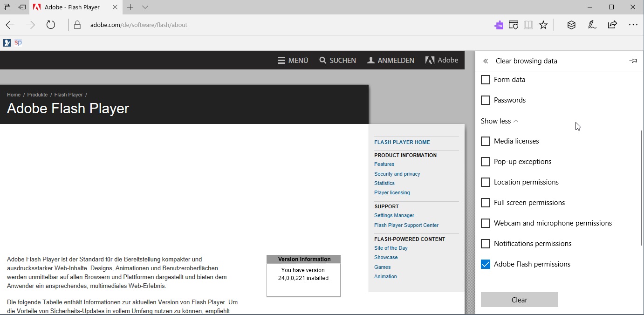644x315 pixels.
Task: Refresh the current page
Action: click(x=51, y=25)
